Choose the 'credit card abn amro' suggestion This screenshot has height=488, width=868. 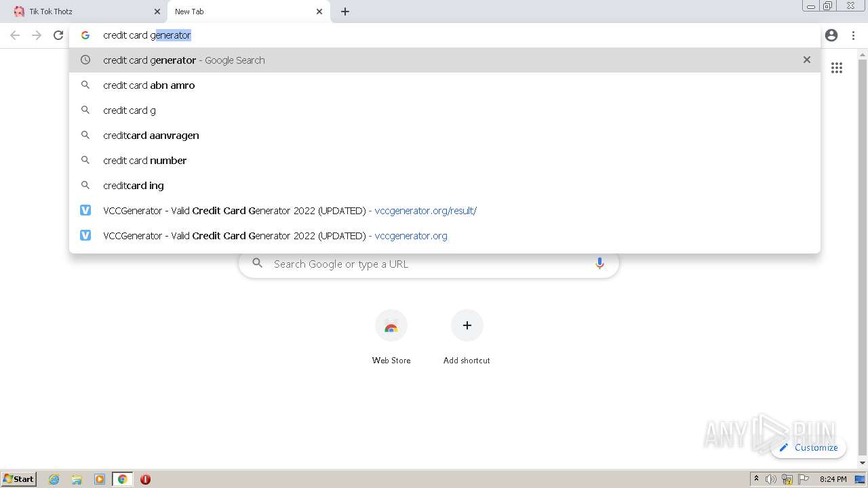coord(445,85)
